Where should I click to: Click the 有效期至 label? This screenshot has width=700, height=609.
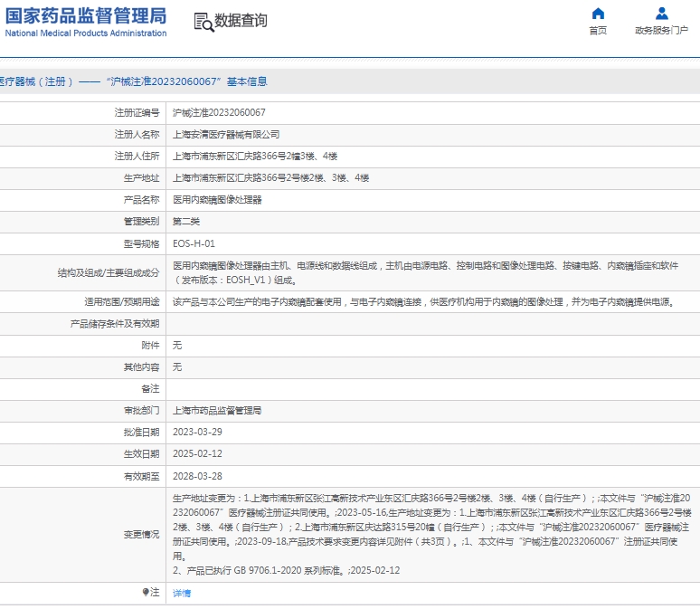tap(141, 476)
